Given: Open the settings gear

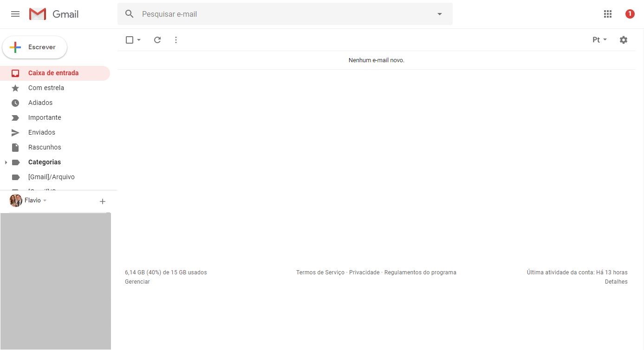Looking at the screenshot, I should tap(624, 40).
